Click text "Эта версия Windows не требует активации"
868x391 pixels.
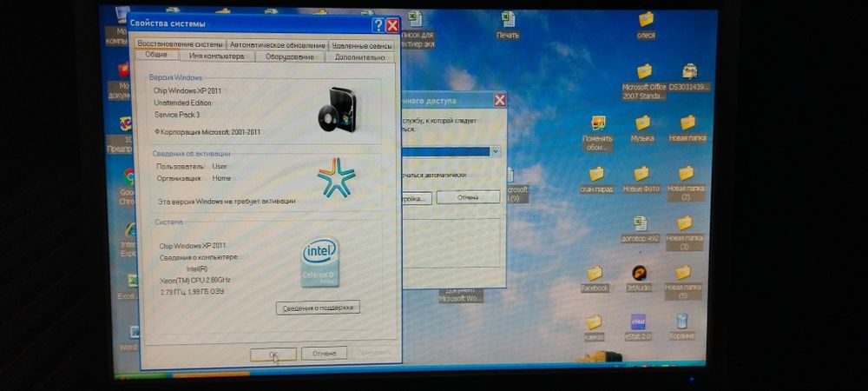pyautogui.click(x=227, y=201)
